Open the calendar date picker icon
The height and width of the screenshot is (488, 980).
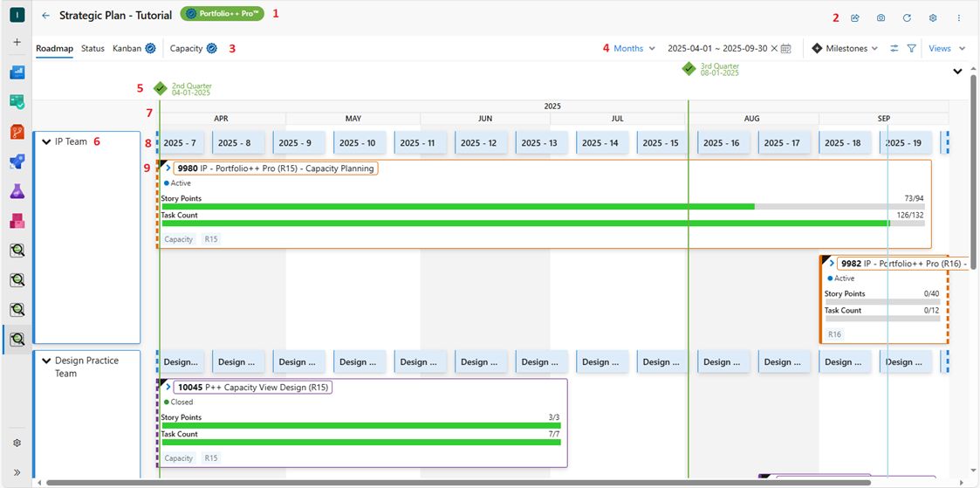[786, 48]
